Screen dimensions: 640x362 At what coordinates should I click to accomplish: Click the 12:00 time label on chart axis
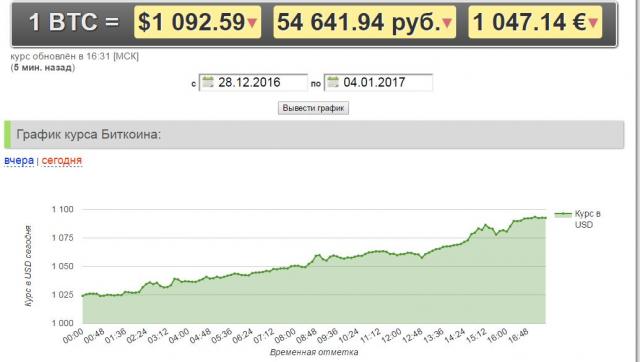pyautogui.click(x=391, y=336)
